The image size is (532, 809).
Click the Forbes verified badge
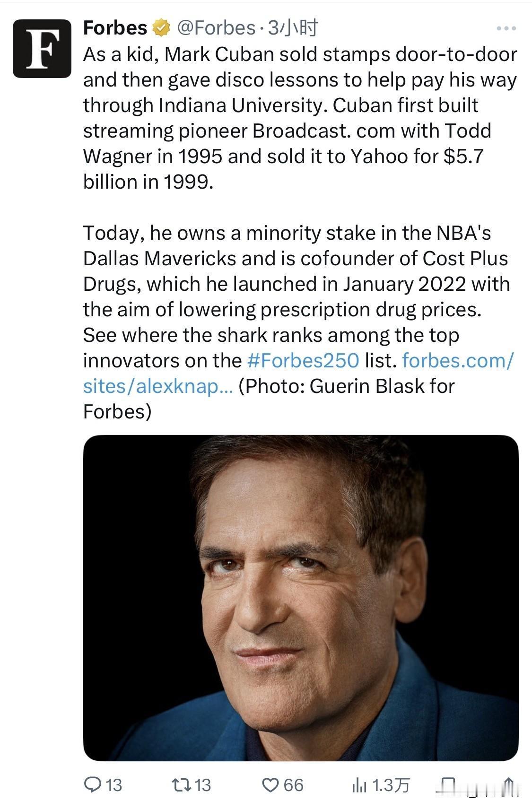tap(161, 27)
